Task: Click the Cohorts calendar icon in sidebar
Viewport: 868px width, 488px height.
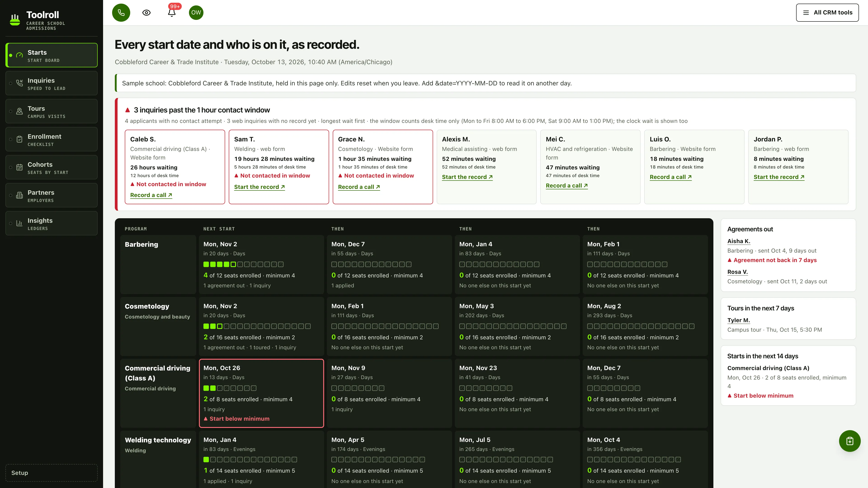Action: click(19, 167)
